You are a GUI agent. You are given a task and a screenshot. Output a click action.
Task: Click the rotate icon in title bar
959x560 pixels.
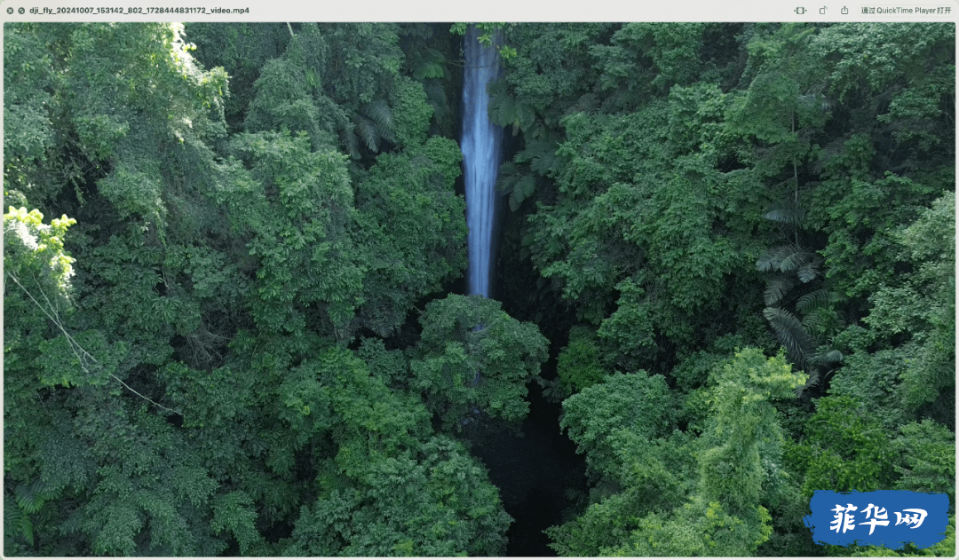[823, 11]
